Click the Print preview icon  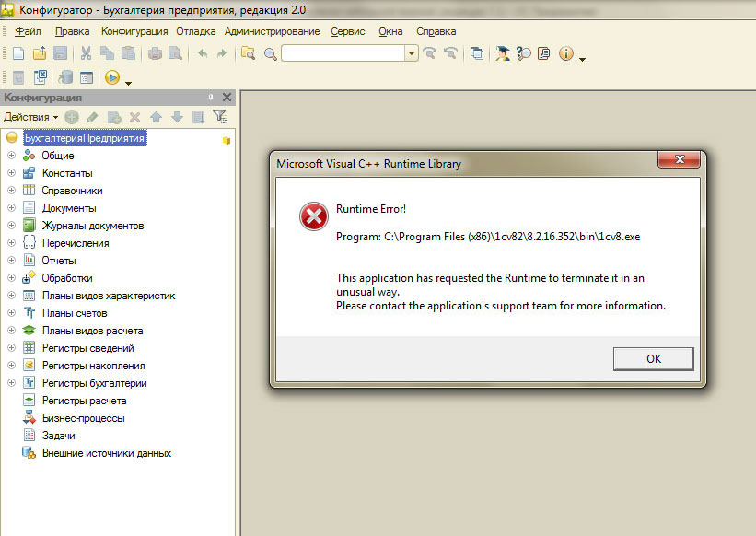[x=176, y=53]
